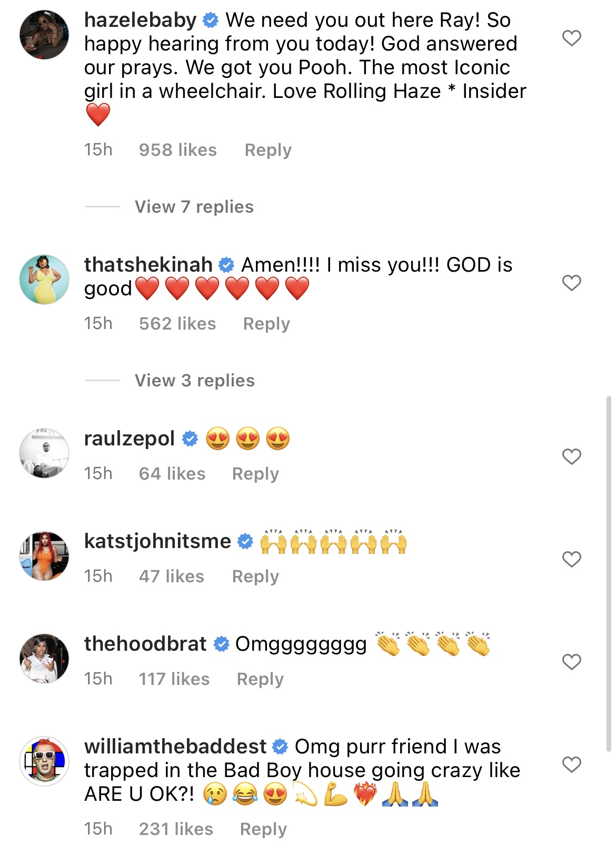Open hazelebaby's profile picture
The height and width of the screenshot is (845, 616).
pos(44,35)
